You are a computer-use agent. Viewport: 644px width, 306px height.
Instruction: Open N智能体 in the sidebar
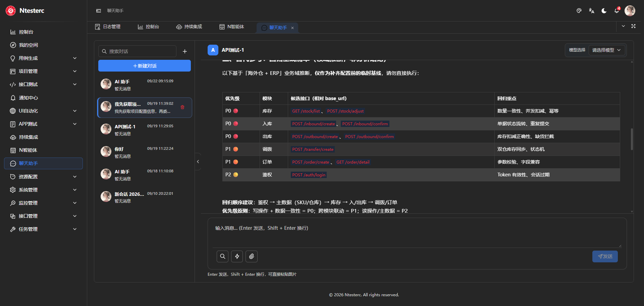(x=44, y=150)
